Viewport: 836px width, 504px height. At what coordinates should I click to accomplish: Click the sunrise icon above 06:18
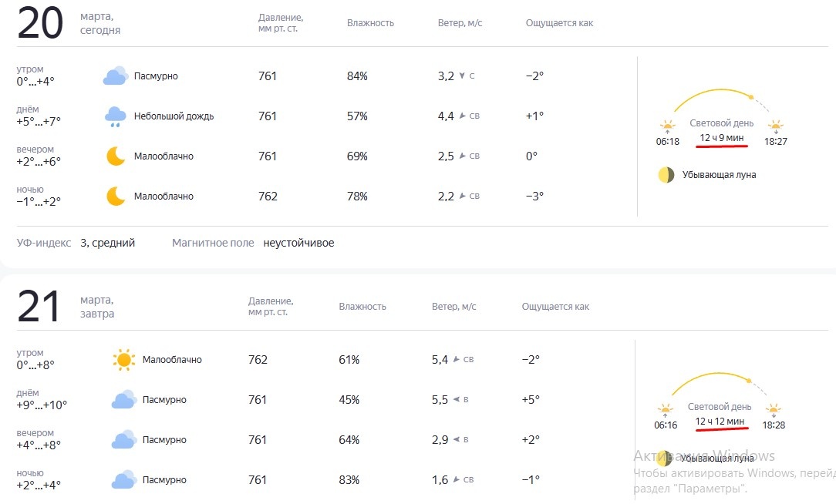667,125
